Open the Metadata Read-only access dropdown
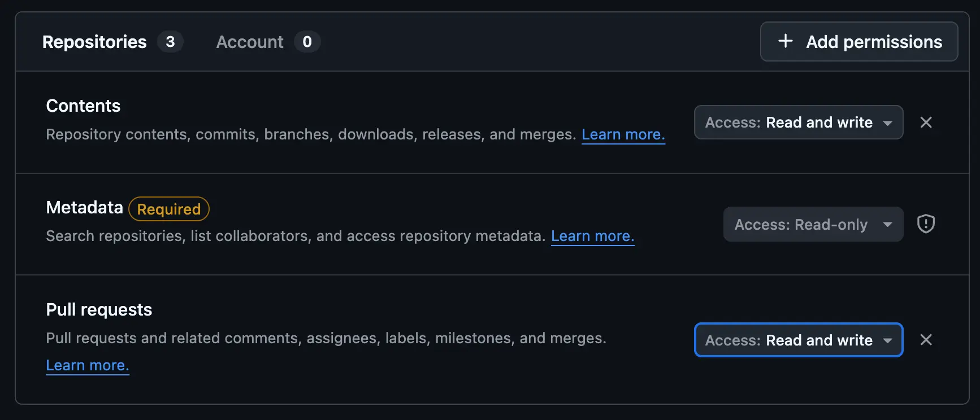 click(x=813, y=225)
